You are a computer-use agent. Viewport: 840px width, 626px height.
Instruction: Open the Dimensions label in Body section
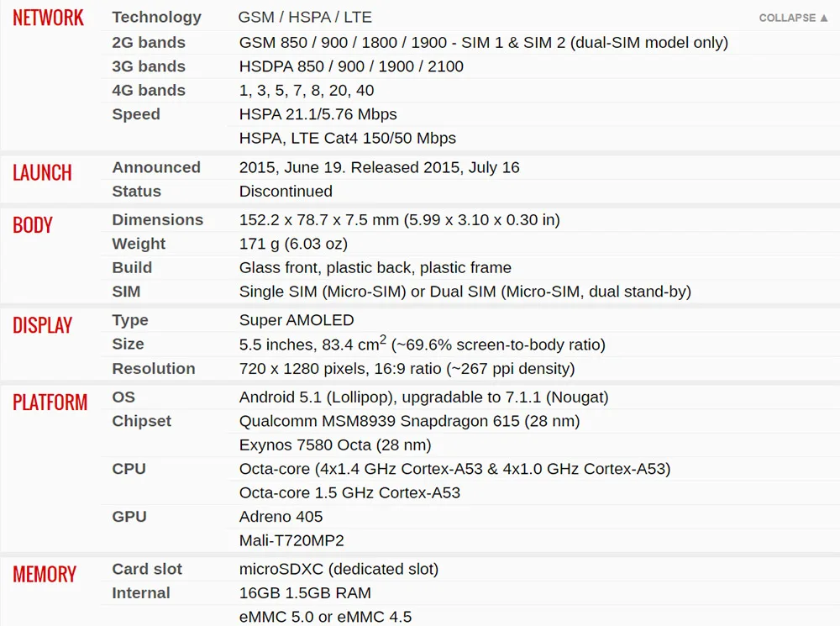pyautogui.click(x=158, y=220)
